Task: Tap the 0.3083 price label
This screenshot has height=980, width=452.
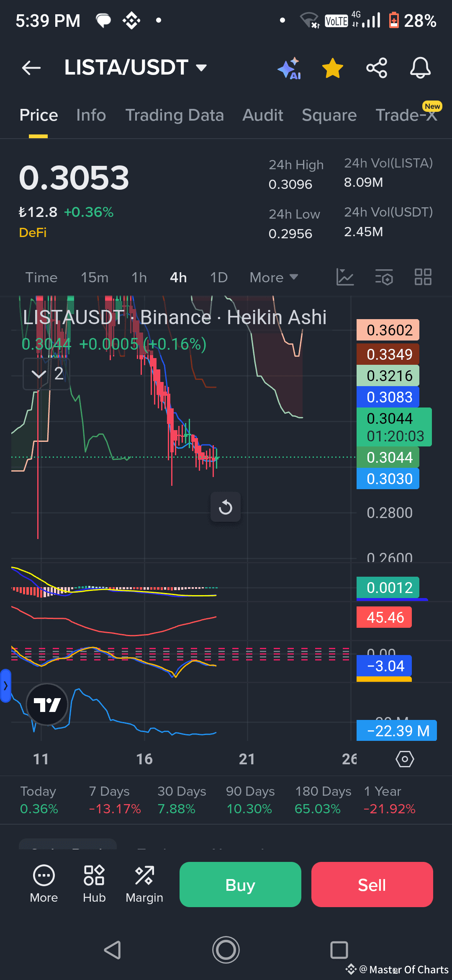Action: click(x=388, y=397)
